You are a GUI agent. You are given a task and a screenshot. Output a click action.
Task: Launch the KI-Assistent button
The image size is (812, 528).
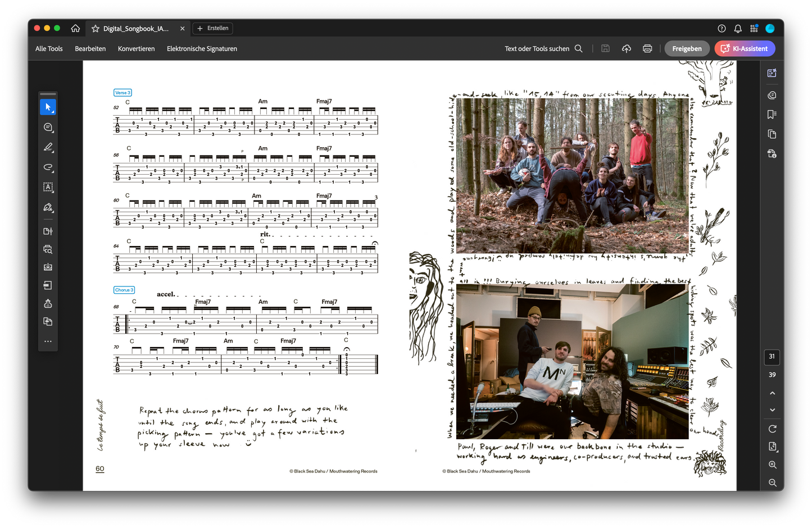pyautogui.click(x=745, y=49)
